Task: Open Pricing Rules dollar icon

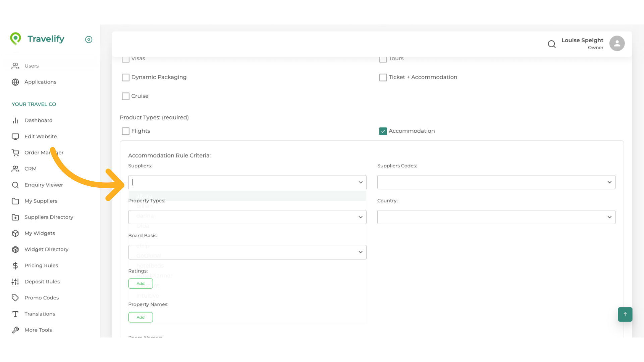Action: 15,265
